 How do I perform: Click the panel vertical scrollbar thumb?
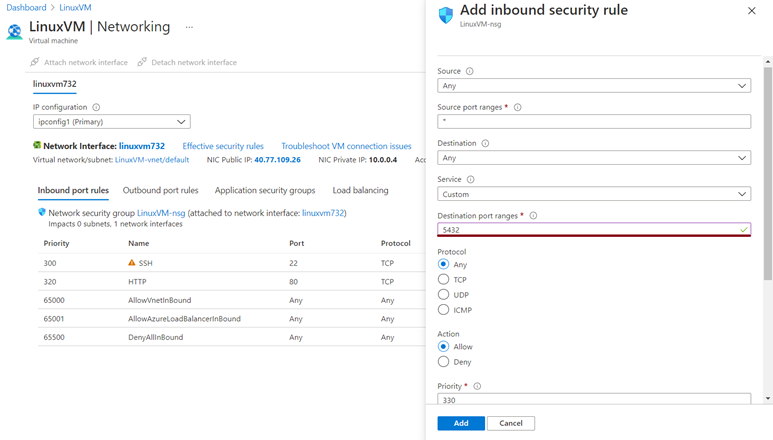(768, 173)
